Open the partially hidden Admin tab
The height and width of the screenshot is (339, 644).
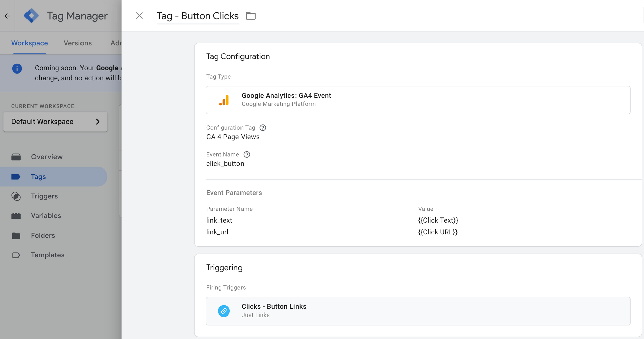pyautogui.click(x=116, y=43)
